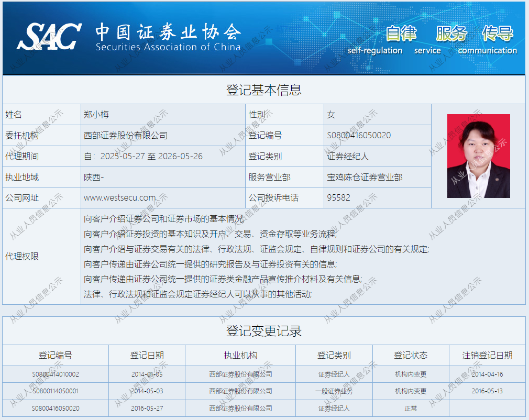The width and height of the screenshot is (529, 420).
Task: Click the SAC logo in the header
Action: 49,37
